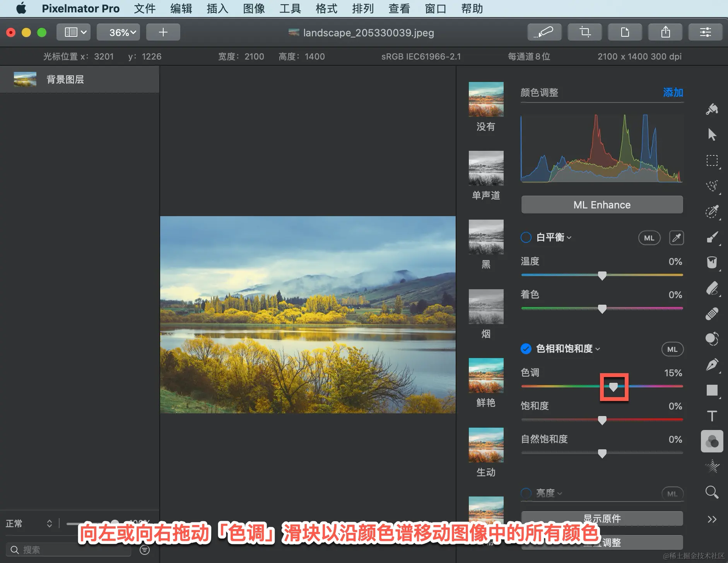Open the 格式 menu

(326, 9)
